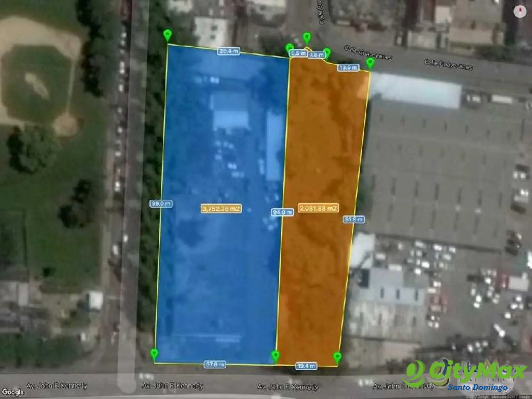
Task: Click the rightmost Calle Guayacanes street label
Action: (449, 65)
